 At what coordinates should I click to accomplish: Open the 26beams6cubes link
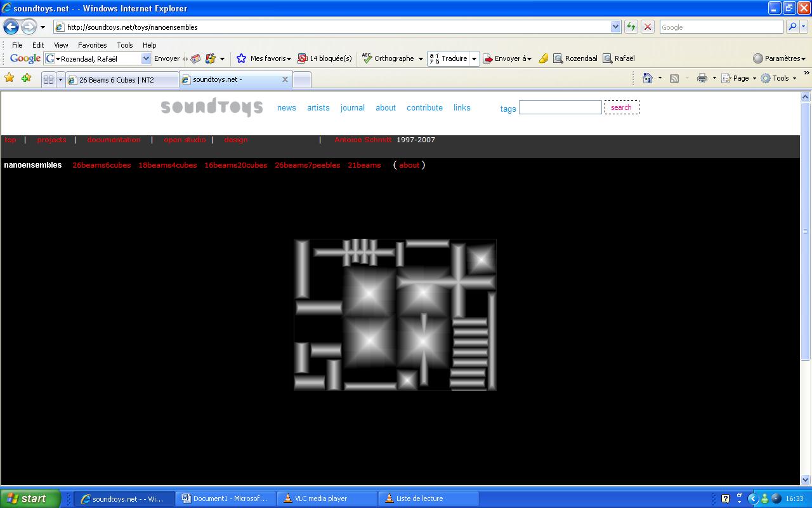[101, 165]
